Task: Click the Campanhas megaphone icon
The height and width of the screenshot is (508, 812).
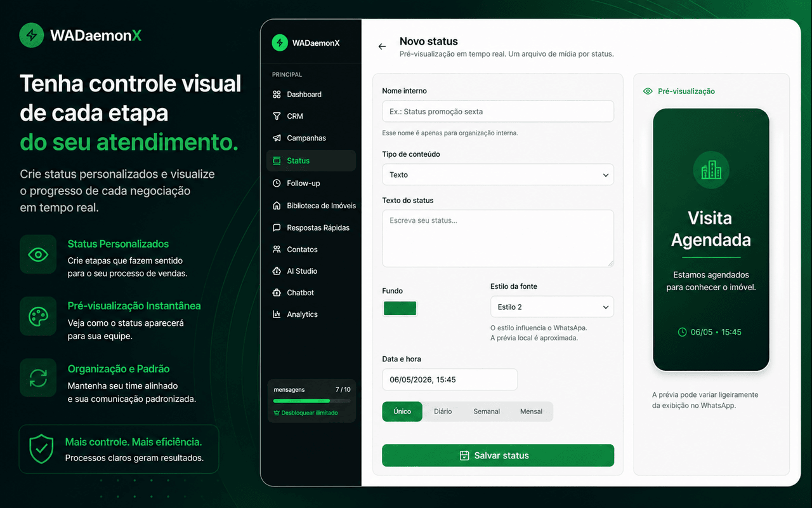Action: [x=277, y=138]
